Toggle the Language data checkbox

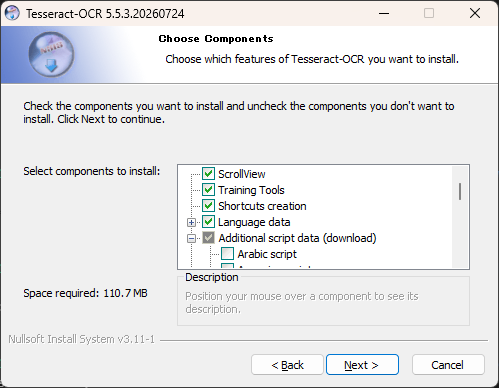pyautogui.click(x=208, y=222)
